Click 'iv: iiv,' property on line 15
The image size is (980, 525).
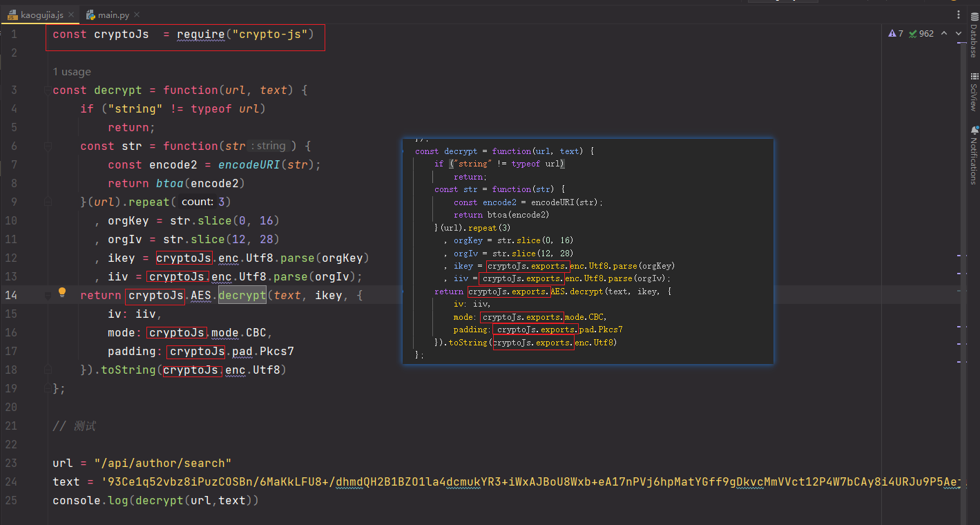point(135,314)
